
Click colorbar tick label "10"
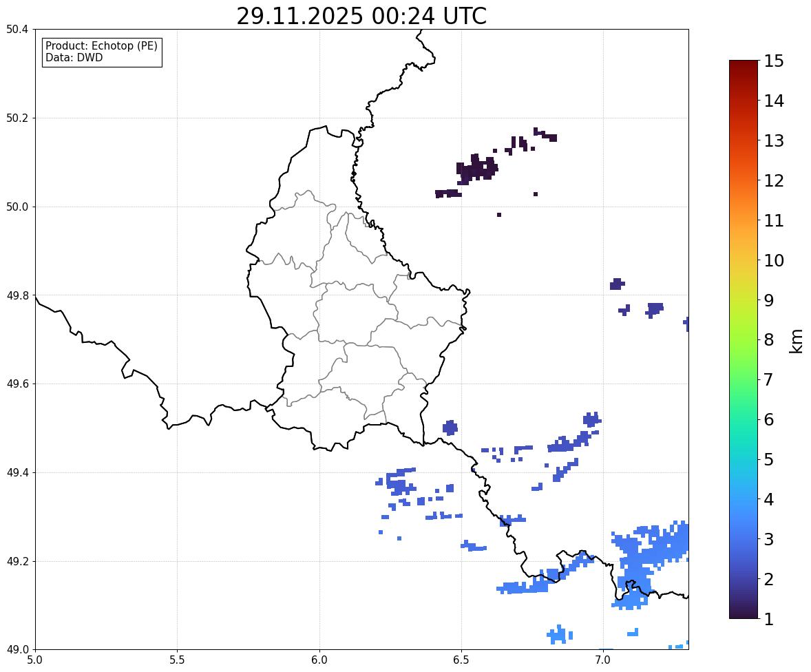click(x=774, y=260)
